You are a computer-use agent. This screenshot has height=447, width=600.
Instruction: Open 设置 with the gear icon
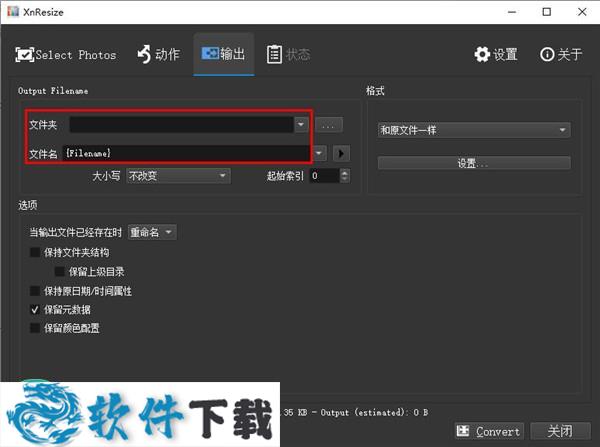tap(496, 54)
